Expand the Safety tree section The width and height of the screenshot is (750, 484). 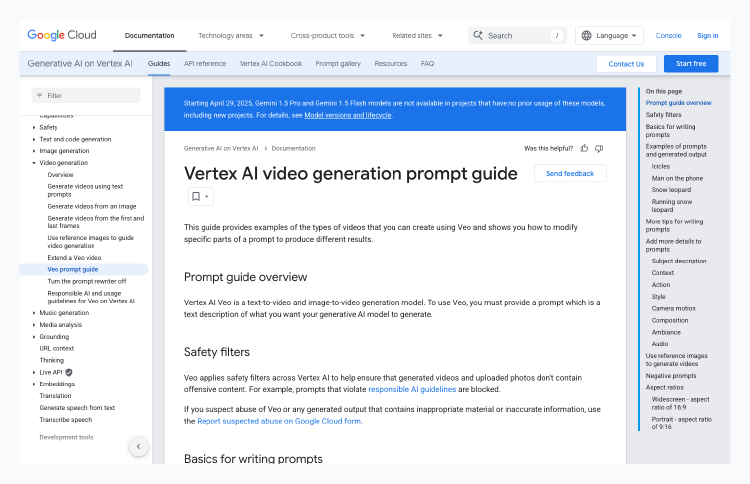click(x=34, y=127)
